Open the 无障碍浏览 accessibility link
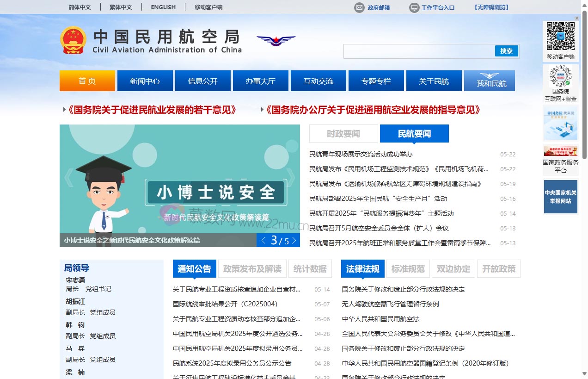Viewport: 588px width, 379px height. (x=490, y=7)
